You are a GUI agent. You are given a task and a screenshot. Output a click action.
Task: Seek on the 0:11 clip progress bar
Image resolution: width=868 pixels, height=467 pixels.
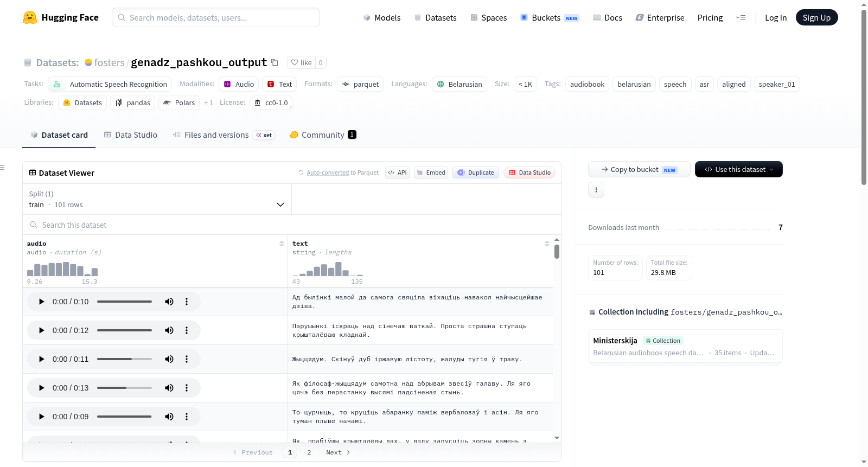(x=124, y=359)
